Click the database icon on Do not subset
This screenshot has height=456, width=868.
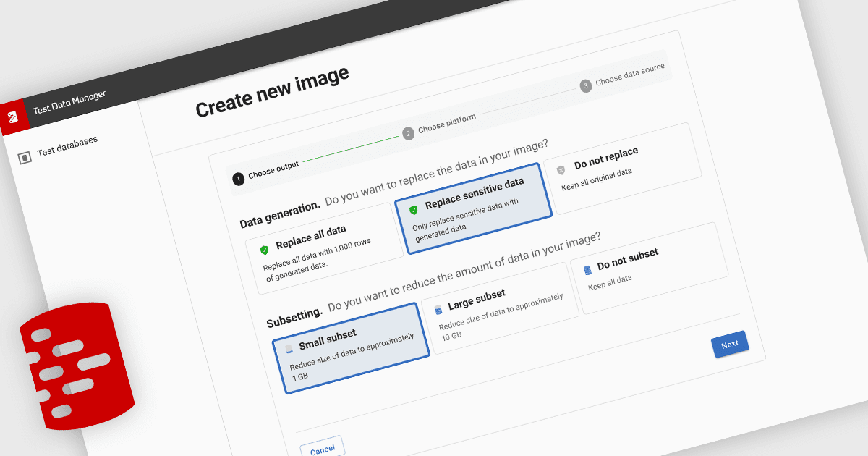click(x=587, y=269)
